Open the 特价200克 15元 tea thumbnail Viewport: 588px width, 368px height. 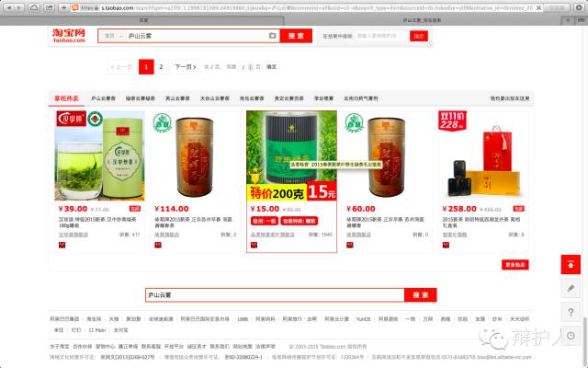coord(291,155)
